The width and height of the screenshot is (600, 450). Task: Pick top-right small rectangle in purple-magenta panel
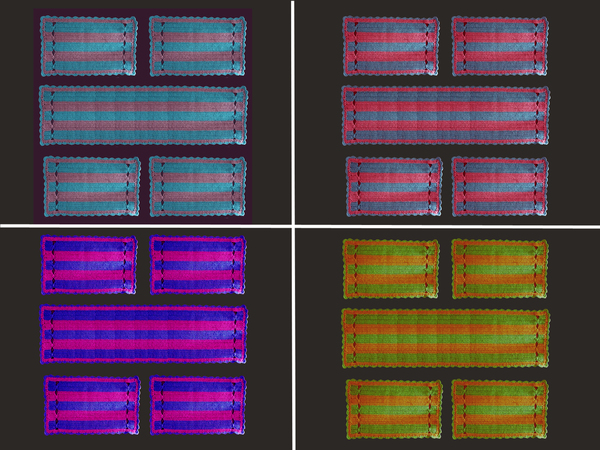pos(198,264)
